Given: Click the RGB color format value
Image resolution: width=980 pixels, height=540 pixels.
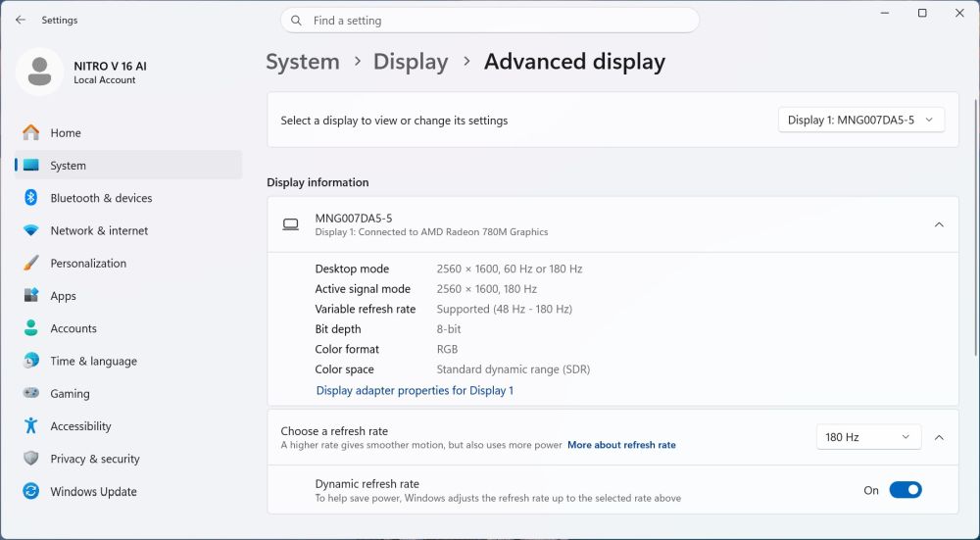Looking at the screenshot, I should [447, 349].
